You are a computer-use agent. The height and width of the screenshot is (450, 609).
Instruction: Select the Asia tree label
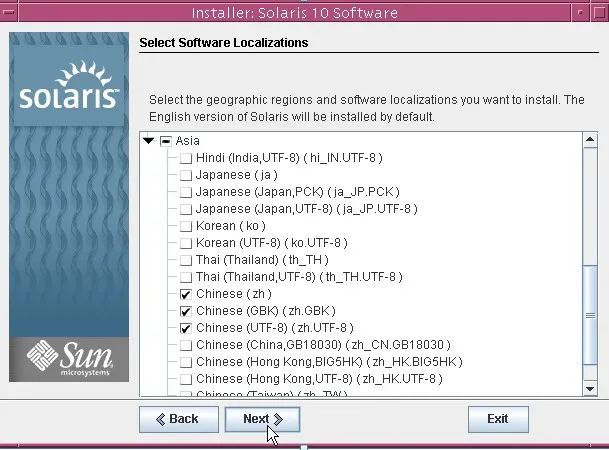click(x=187, y=141)
